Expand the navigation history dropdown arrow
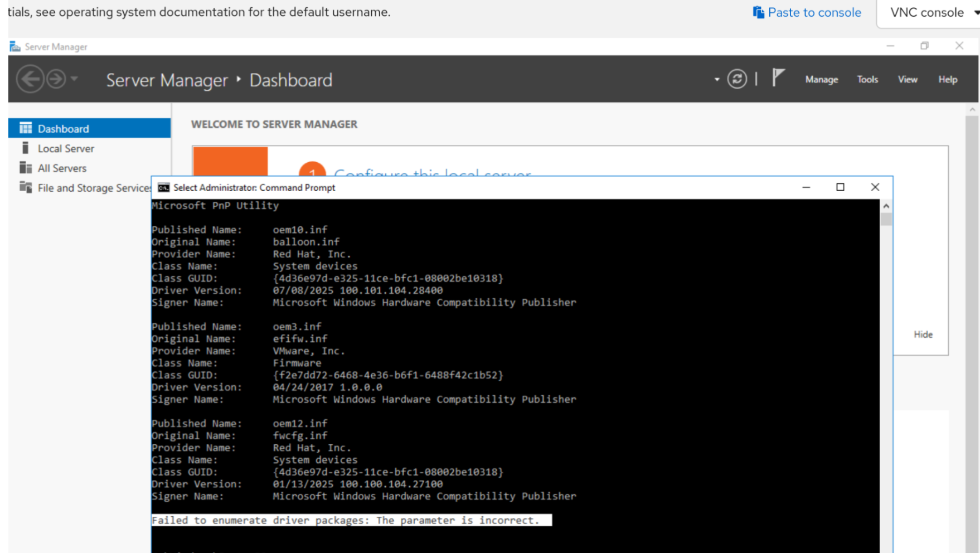 point(75,79)
